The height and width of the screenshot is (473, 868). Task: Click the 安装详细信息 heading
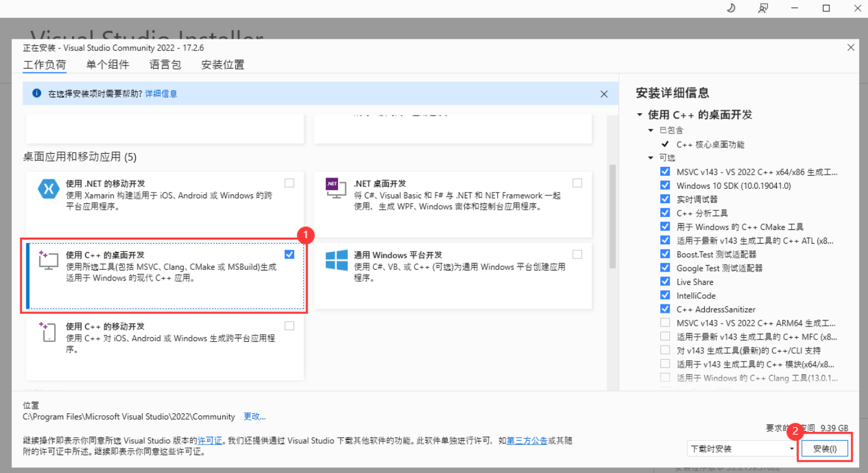coord(673,93)
